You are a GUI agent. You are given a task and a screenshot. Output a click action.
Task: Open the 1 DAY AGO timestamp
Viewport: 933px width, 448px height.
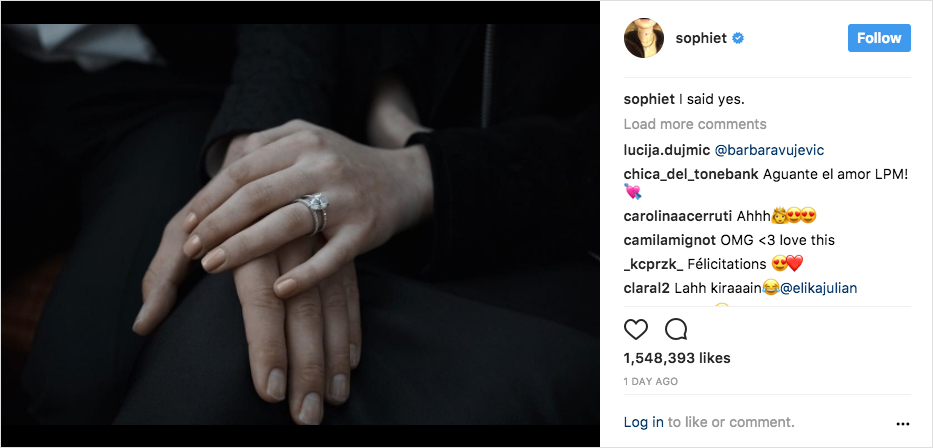pyautogui.click(x=650, y=381)
